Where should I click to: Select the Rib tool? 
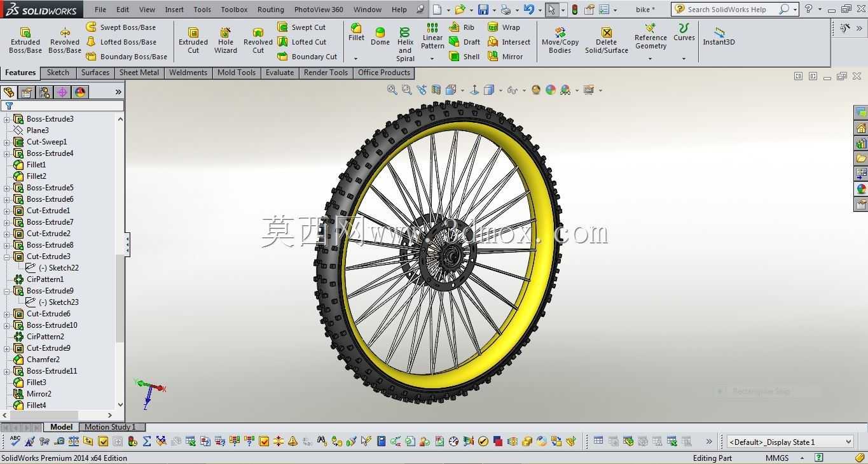coord(462,27)
